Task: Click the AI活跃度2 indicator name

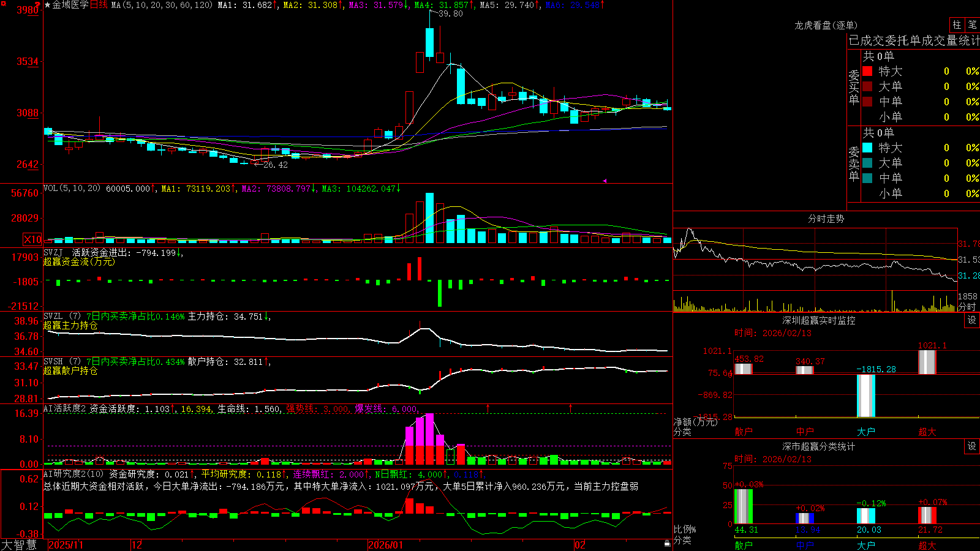Action: [65, 408]
